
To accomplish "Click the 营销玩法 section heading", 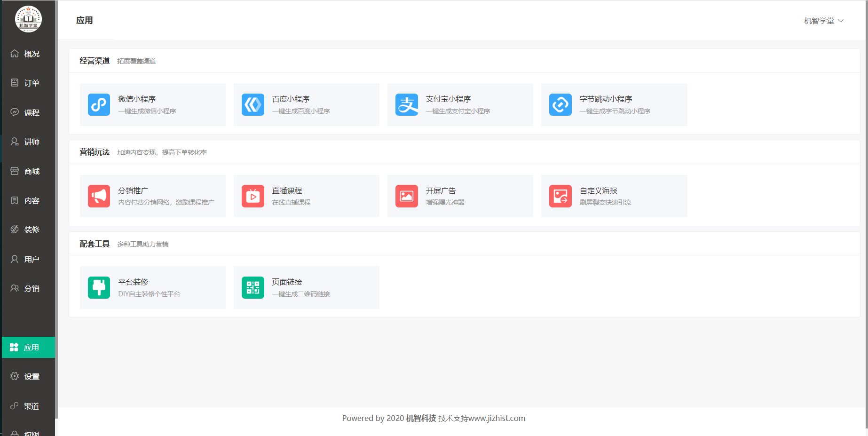I will click(95, 152).
